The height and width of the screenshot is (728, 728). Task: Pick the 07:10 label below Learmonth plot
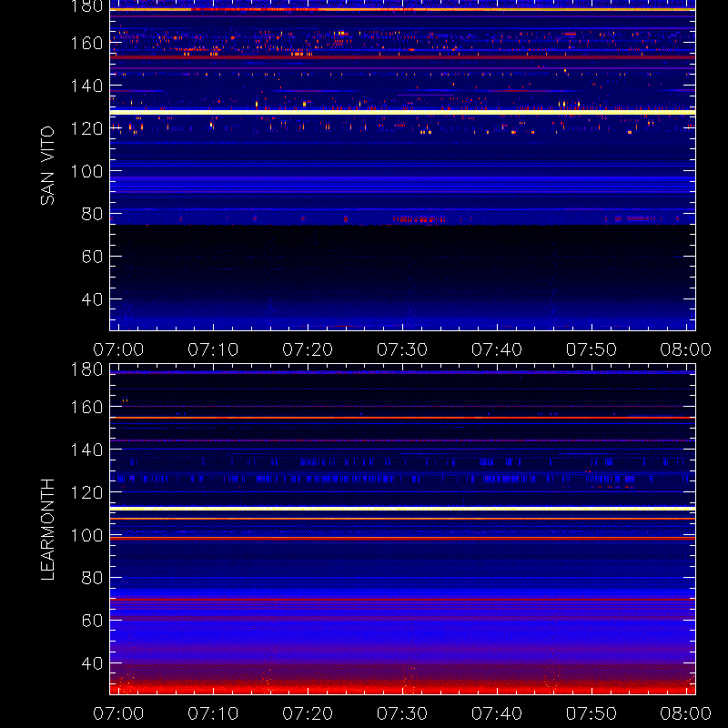click(x=213, y=713)
